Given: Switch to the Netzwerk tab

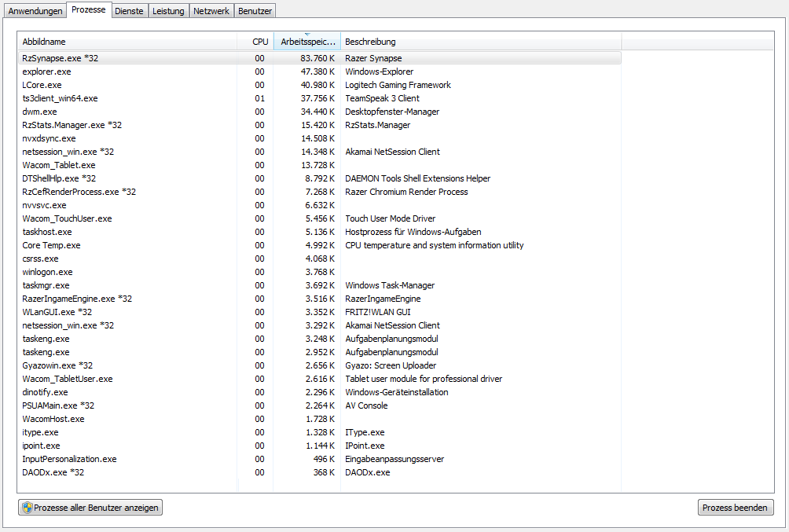Looking at the screenshot, I should 211,10.
